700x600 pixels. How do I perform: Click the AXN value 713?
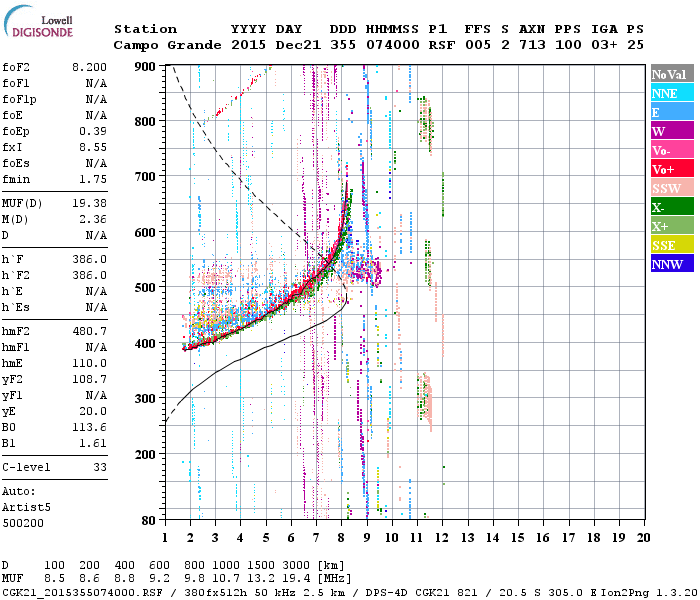532,45
